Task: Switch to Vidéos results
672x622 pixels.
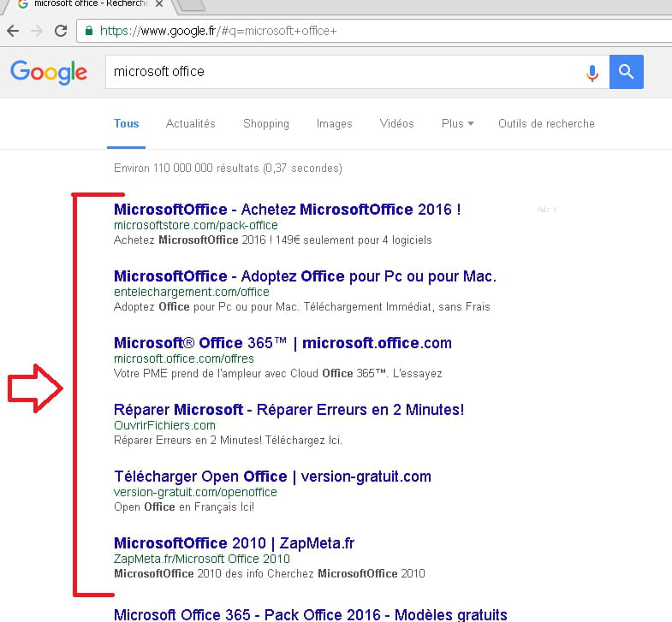Action: pos(396,123)
